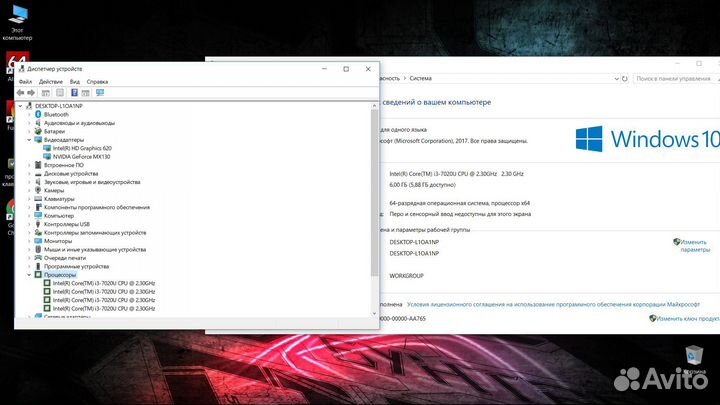Open the Recycle Bin desktop icon

(694, 360)
